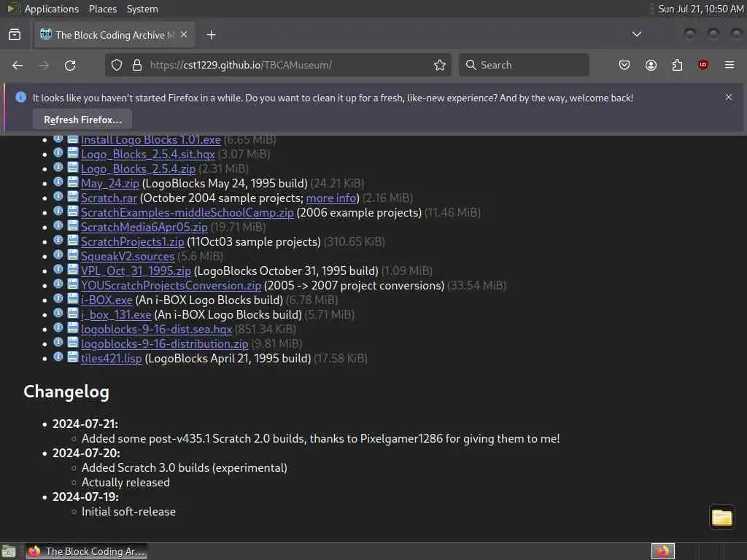Open the System menu
The height and width of the screenshot is (560, 747).
pyautogui.click(x=142, y=9)
